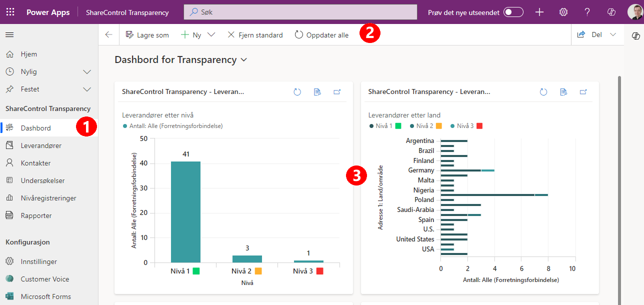Click Oppdater alle in the toolbar
Screen dimensions: 644x305
321,35
